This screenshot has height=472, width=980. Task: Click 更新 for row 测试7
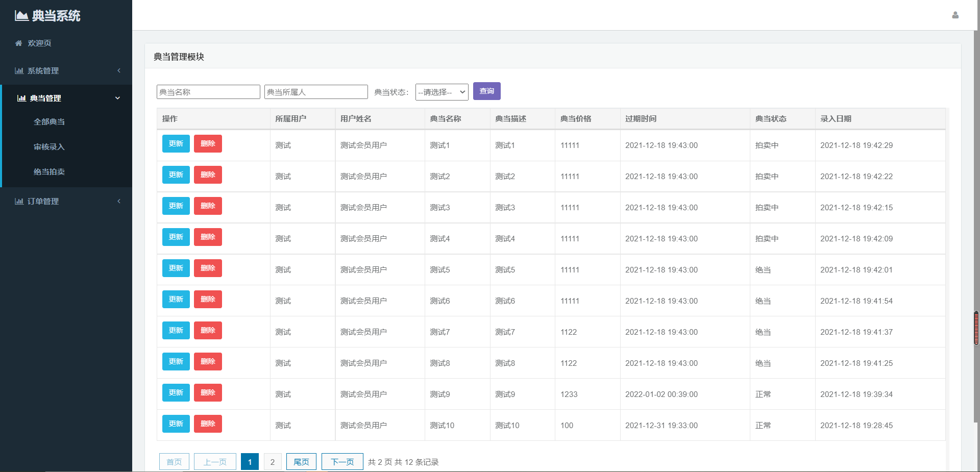click(176, 331)
